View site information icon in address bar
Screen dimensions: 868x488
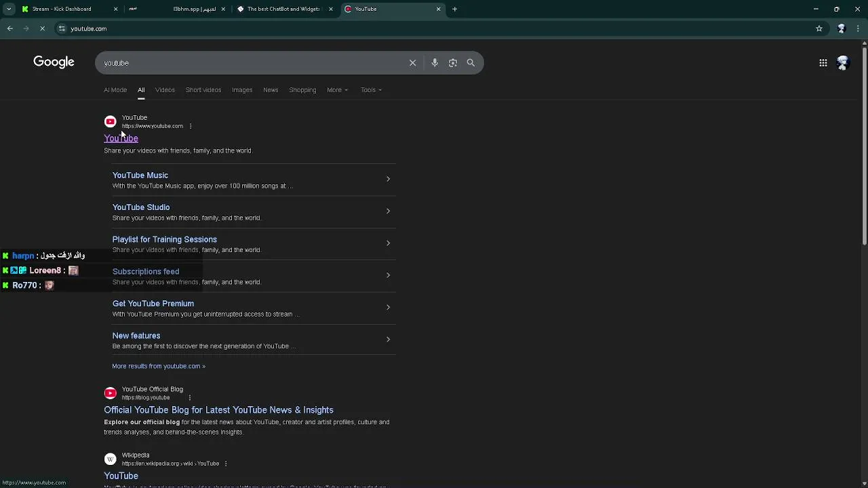(x=62, y=28)
